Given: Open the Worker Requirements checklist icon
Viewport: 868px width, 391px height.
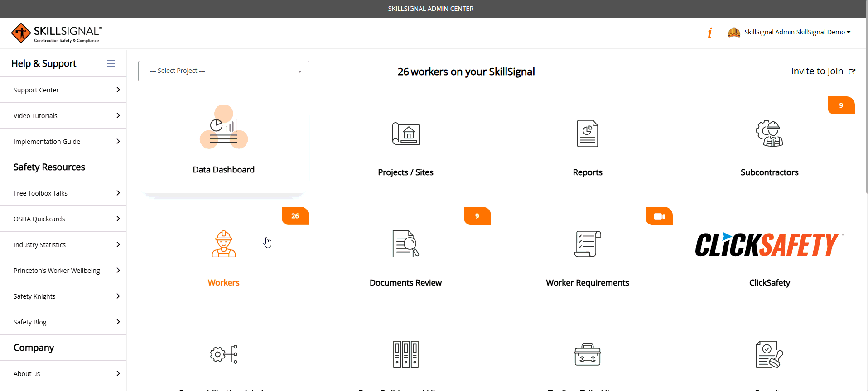Looking at the screenshot, I should pyautogui.click(x=587, y=244).
